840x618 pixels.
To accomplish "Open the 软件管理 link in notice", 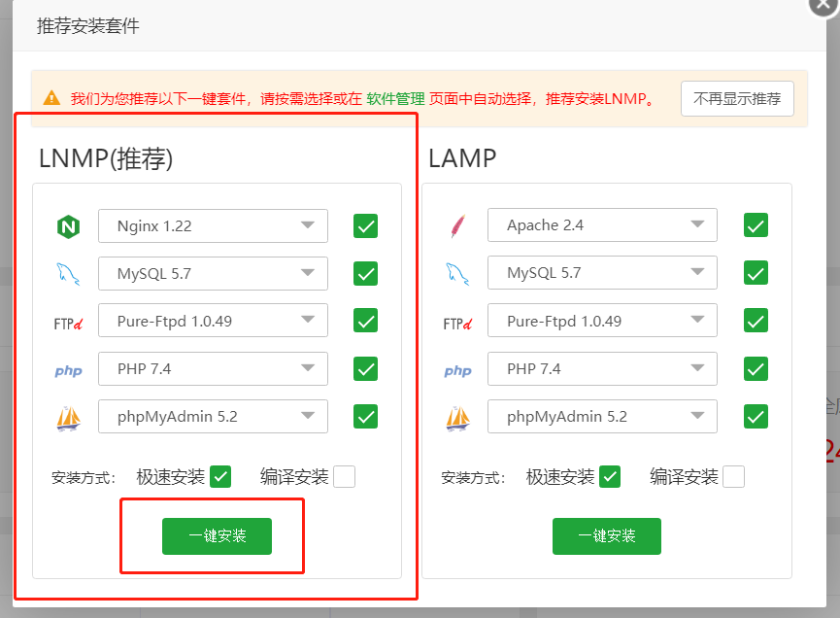I will pos(395,98).
